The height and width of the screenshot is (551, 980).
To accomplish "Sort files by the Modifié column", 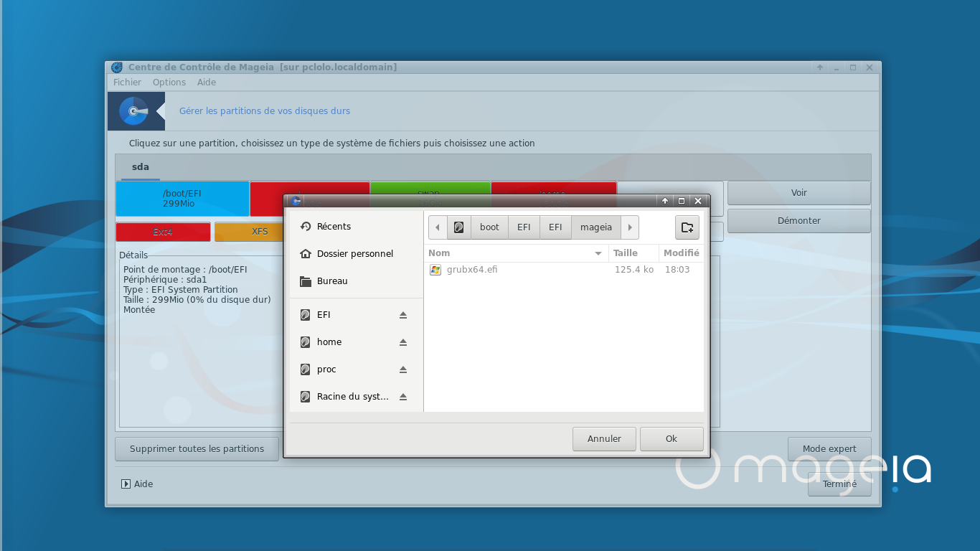I will 681,253.
